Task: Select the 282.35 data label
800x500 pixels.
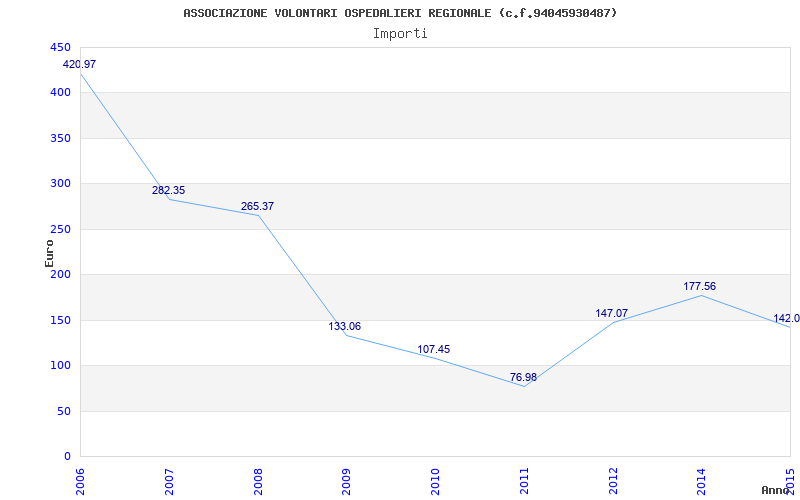Action: [x=168, y=190]
